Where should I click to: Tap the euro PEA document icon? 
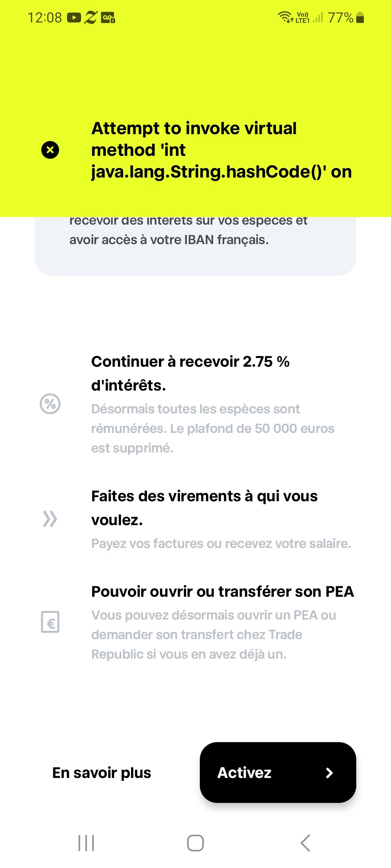[50, 622]
